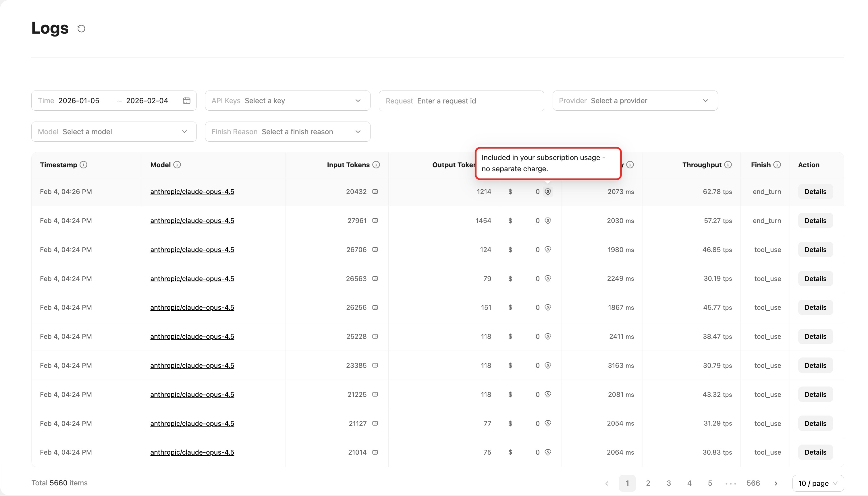This screenshot has height=496, width=868.
Task: Expand the Provider selection dropdown
Action: click(x=635, y=101)
